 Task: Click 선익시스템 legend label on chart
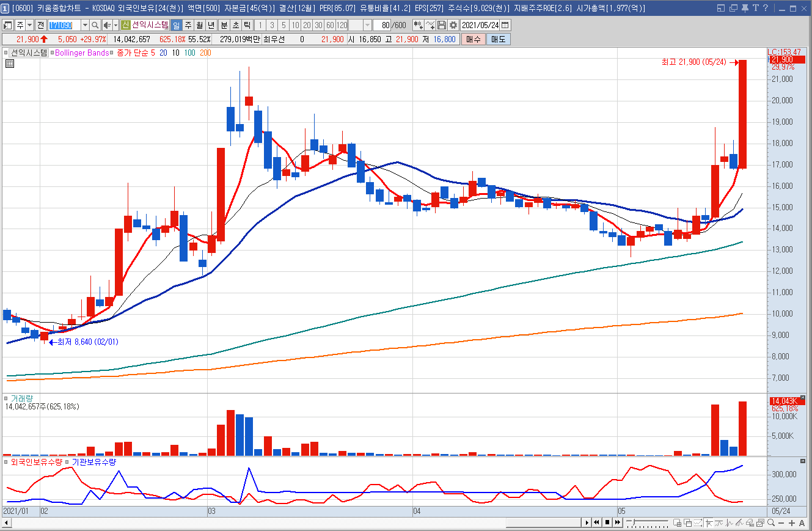[x=29, y=53]
